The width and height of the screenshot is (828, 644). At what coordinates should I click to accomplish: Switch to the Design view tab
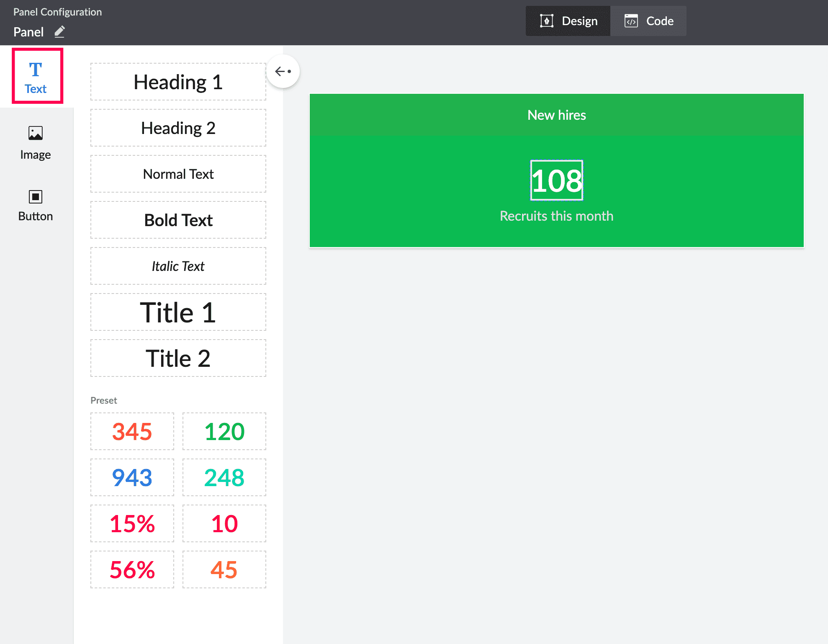tap(568, 21)
